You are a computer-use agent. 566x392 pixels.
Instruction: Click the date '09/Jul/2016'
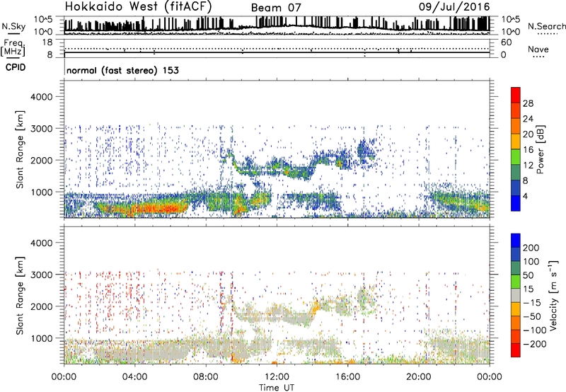(454, 7)
